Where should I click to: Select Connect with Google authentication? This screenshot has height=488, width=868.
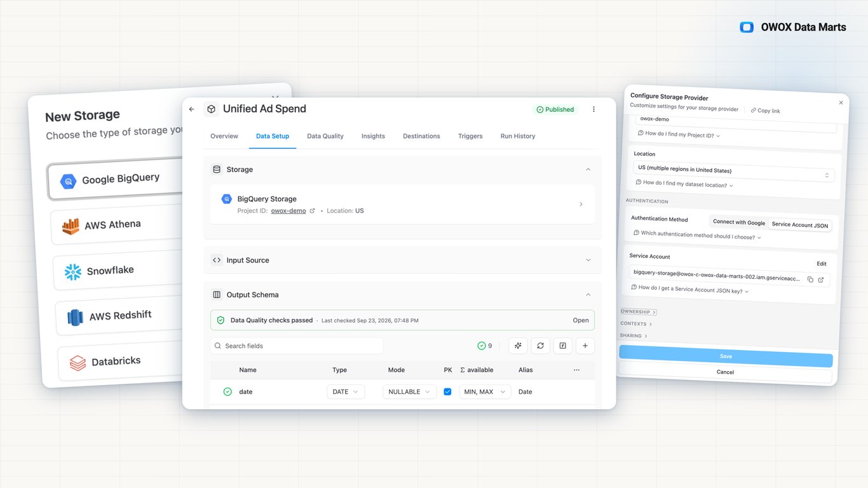point(738,222)
